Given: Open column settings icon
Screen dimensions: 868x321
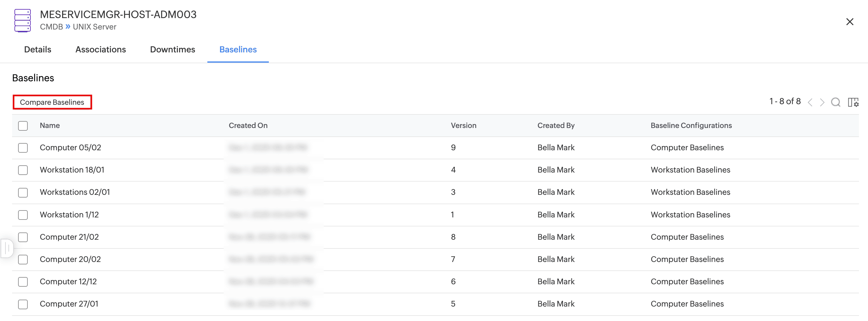Looking at the screenshot, I should [853, 102].
